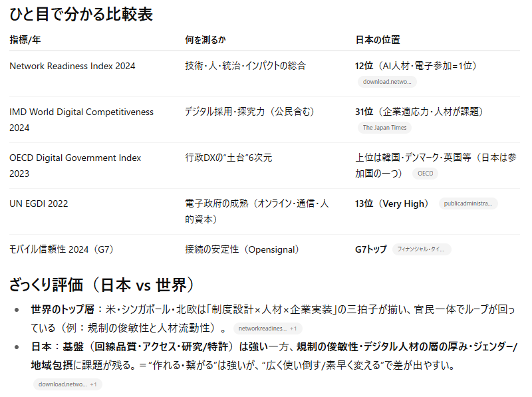
Task: Click the UN EGDI 2022 row label
Action: click(39, 203)
